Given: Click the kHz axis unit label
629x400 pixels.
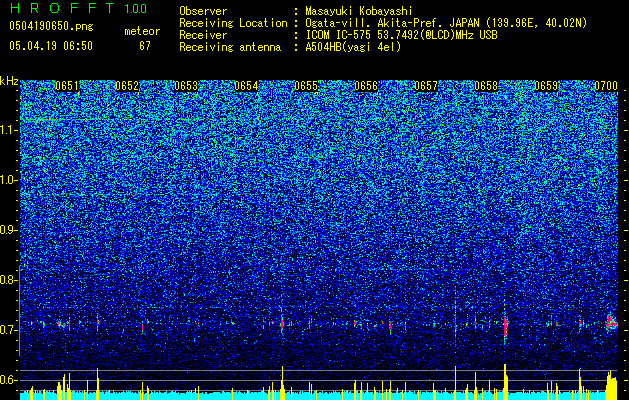Looking at the screenshot, I should [9, 81].
